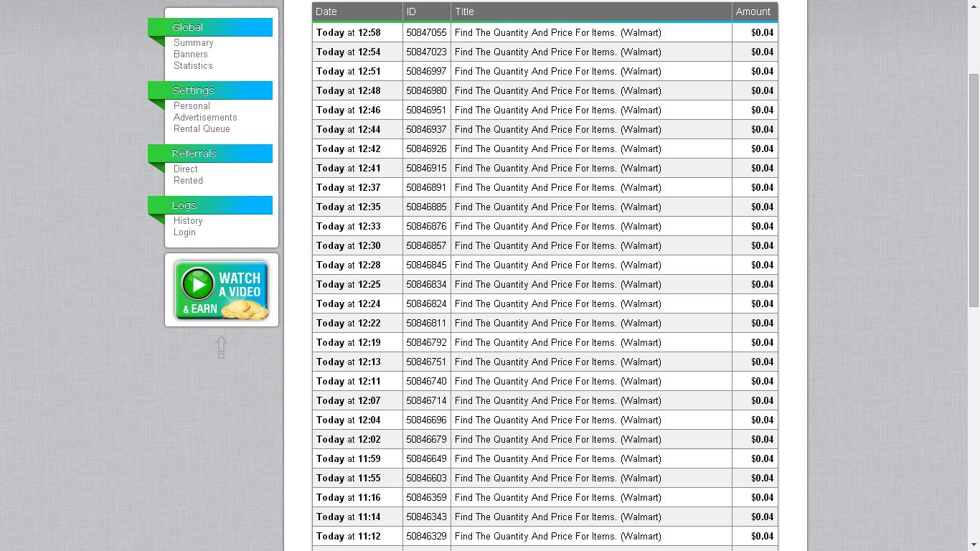Viewport: 980px width, 551px height.
Task: Open the Statistics link
Action: click(x=193, y=66)
